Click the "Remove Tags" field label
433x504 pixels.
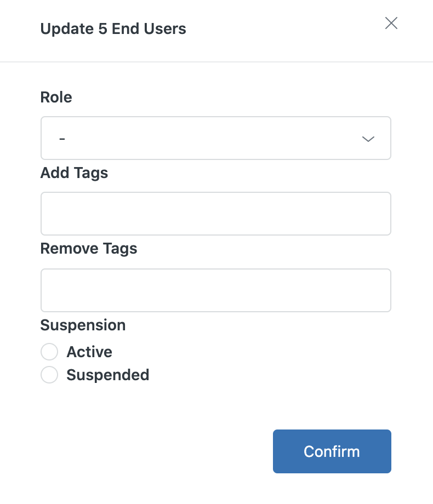[x=89, y=249]
